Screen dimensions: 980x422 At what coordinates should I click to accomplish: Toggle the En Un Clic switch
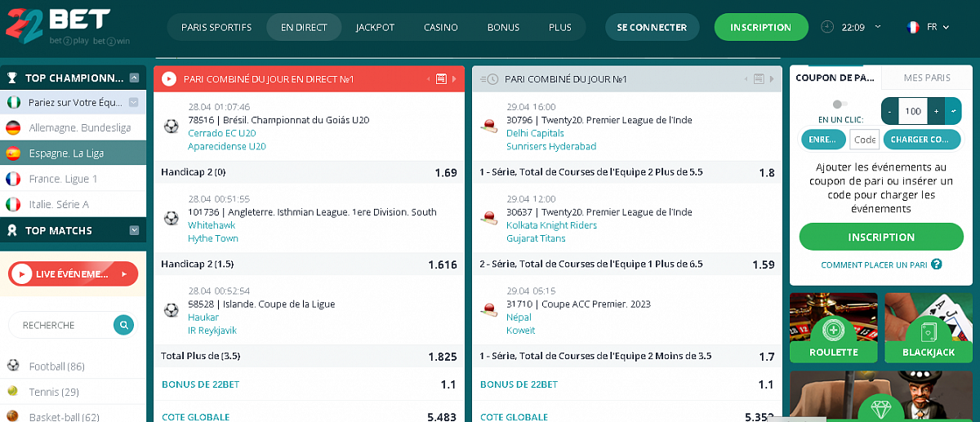pos(840,104)
